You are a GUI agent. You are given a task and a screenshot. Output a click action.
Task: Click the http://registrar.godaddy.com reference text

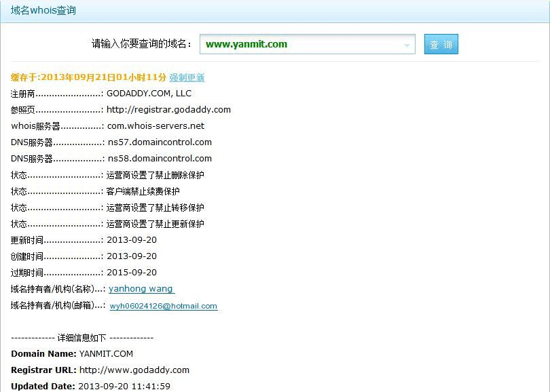[168, 110]
